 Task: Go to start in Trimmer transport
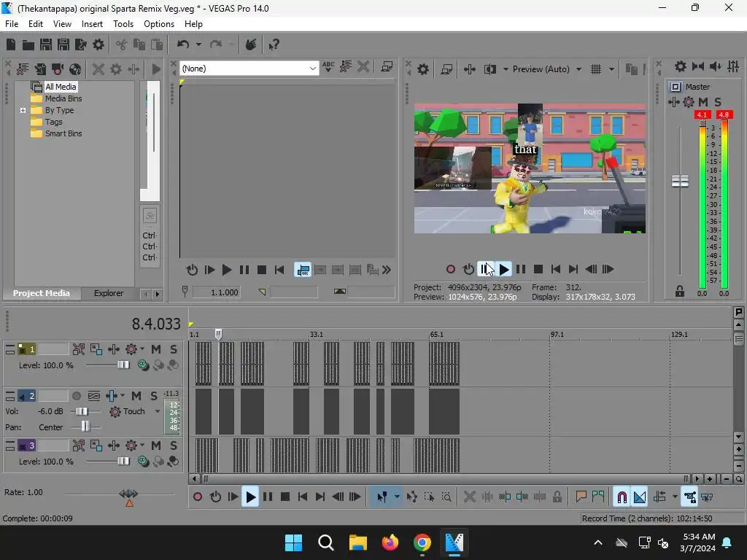pyautogui.click(x=279, y=271)
